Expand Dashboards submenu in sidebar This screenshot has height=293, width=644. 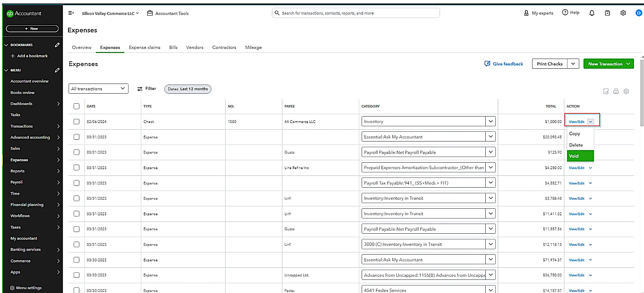point(58,104)
